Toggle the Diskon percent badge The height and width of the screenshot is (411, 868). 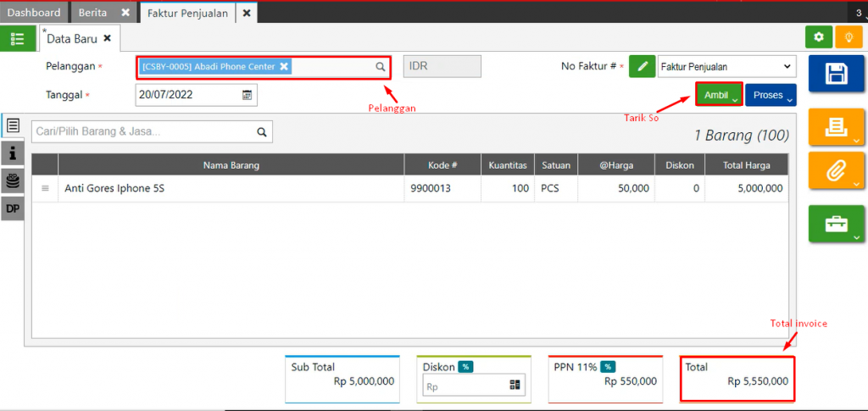pyautogui.click(x=465, y=366)
